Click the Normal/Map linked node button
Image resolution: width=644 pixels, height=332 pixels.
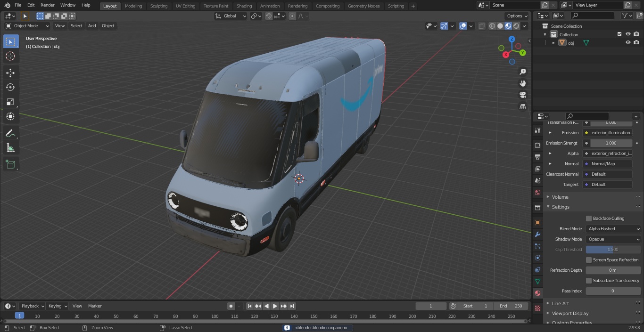point(607,164)
